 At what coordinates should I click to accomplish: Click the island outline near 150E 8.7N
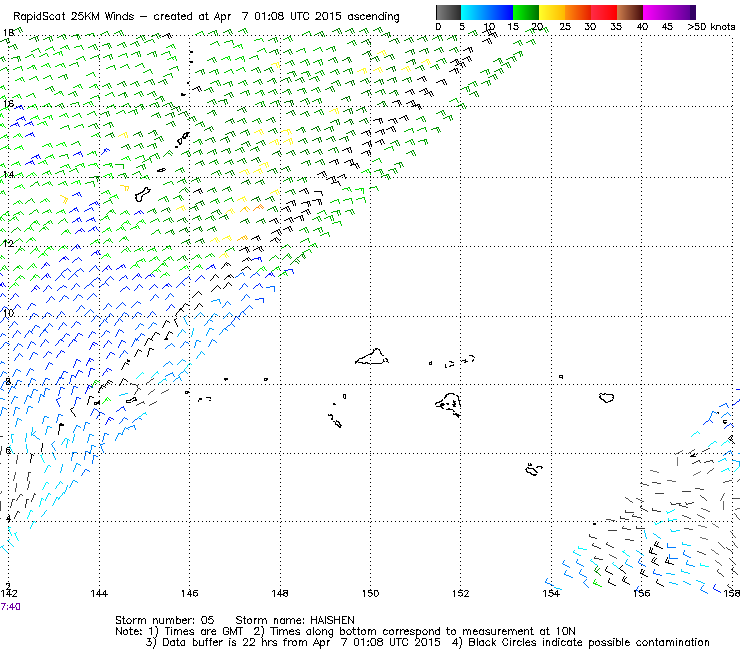point(372,357)
